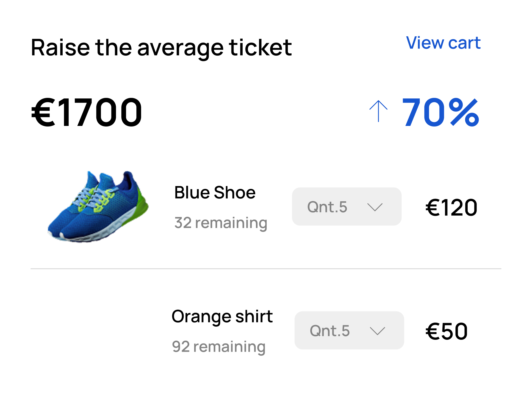Click 'Qnt.5' text in the Blue Shoe row
532x407 pixels.
[x=327, y=207]
